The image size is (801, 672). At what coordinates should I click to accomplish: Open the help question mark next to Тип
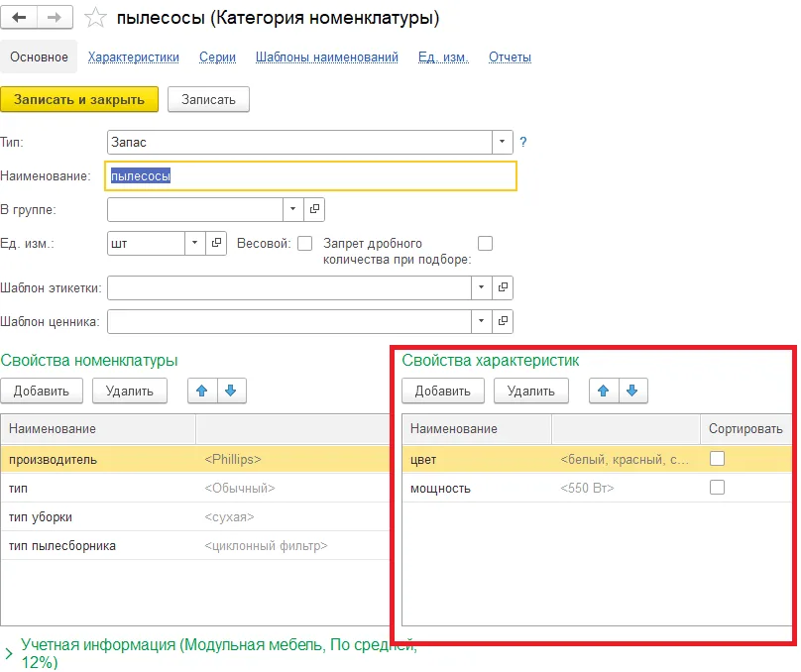pyautogui.click(x=523, y=142)
